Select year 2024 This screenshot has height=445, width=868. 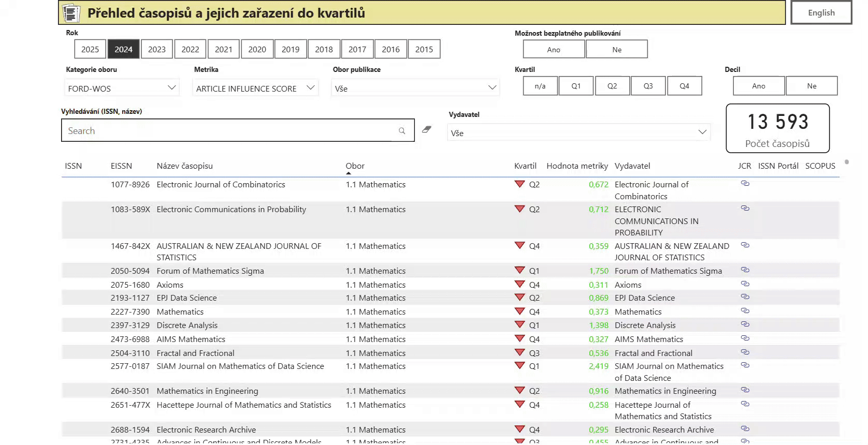pos(123,49)
